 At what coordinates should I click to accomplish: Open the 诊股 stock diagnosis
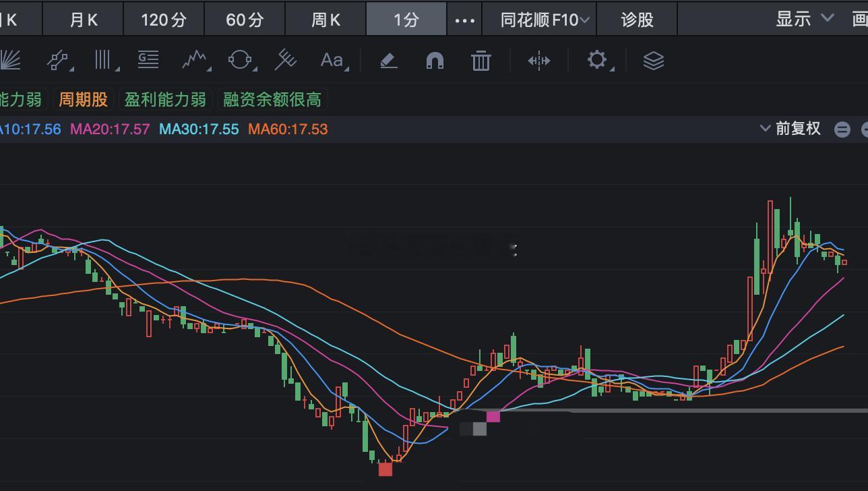coord(637,20)
